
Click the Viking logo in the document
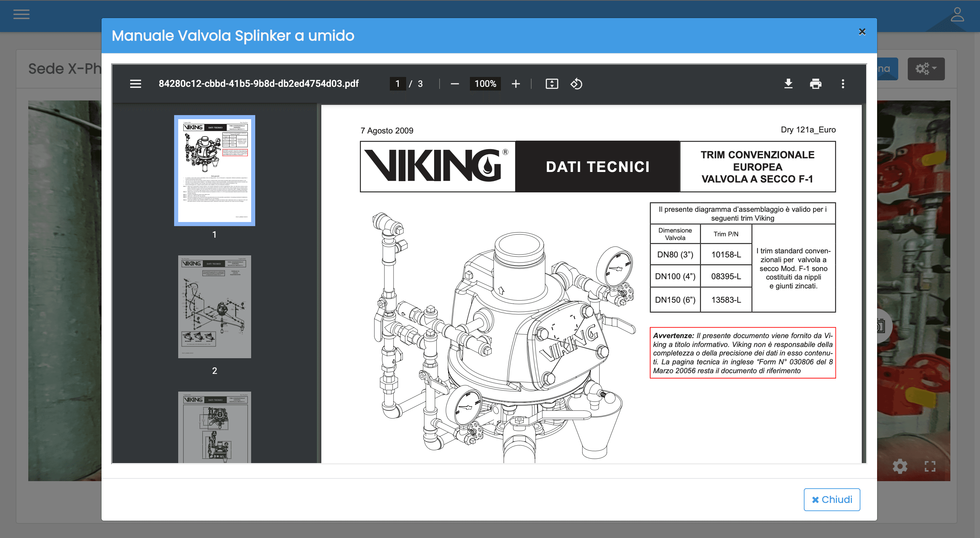(x=437, y=165)
